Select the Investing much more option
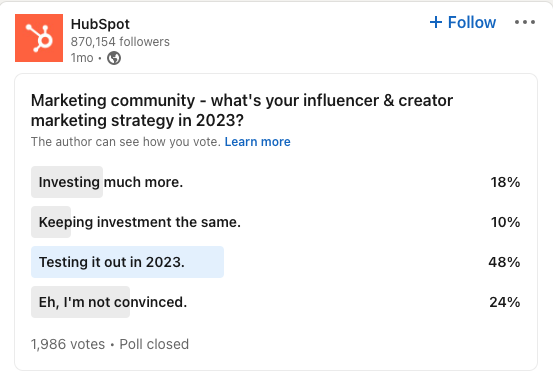This screenshot has height=375, width=553. [275, 182]
